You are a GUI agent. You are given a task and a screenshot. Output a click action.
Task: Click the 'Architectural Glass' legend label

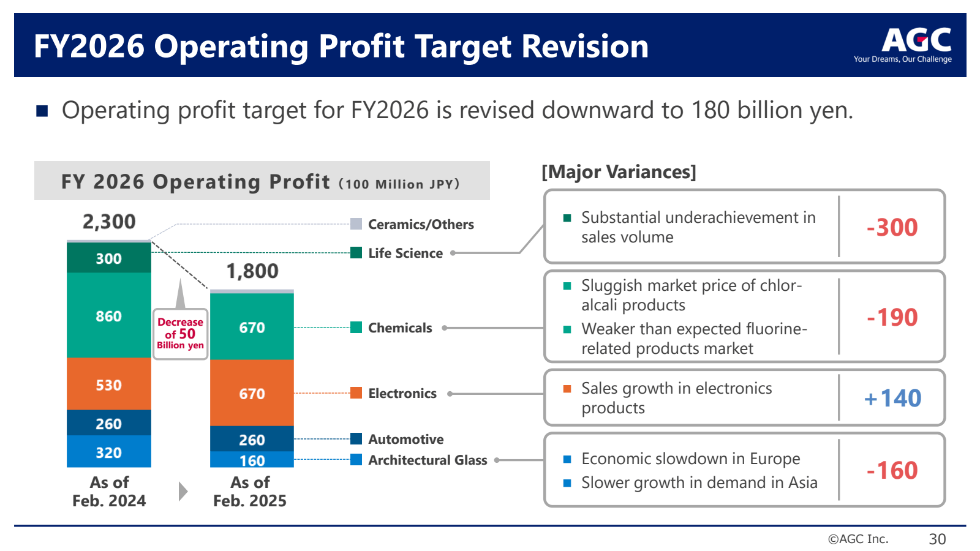tap(428, 460)
